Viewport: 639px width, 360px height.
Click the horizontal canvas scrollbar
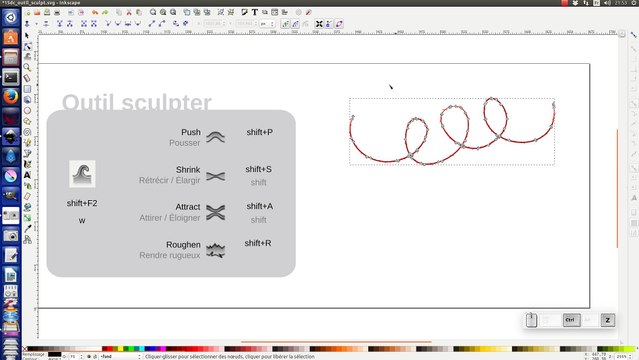[336, 342]
